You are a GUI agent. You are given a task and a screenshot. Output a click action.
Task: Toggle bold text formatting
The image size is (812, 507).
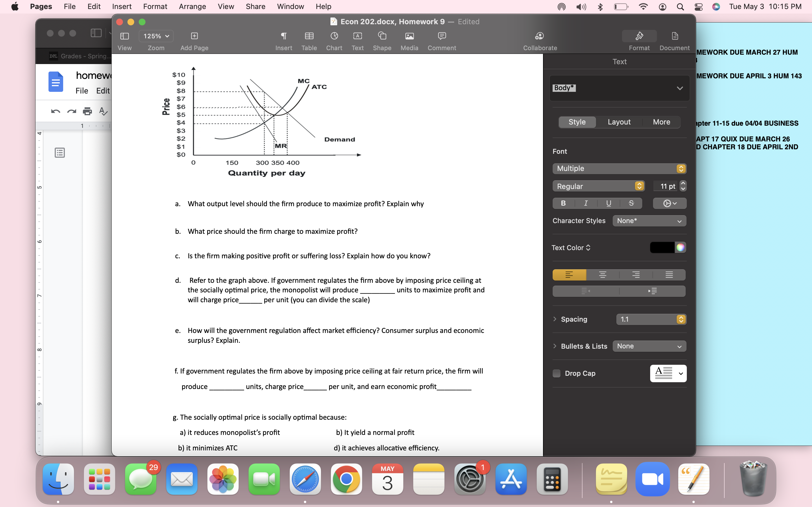pos(563,203)
